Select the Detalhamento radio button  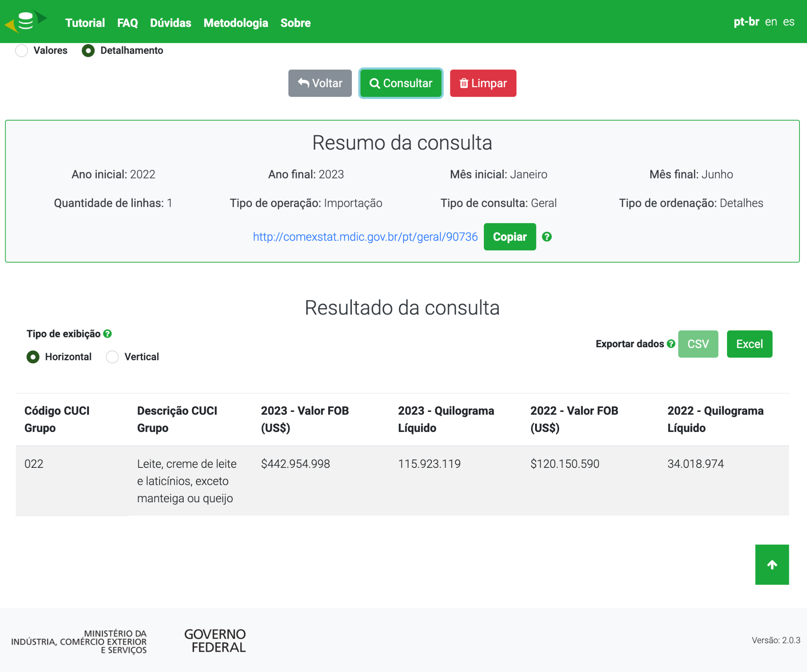tap(88, 50)
